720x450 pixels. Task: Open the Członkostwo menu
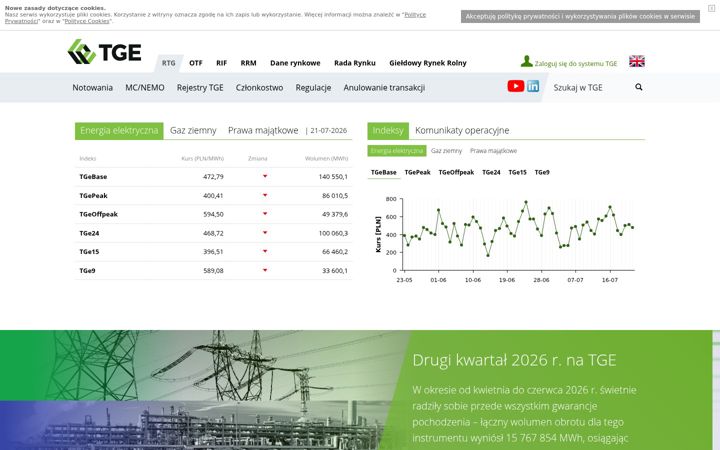[x=259, y=87]
